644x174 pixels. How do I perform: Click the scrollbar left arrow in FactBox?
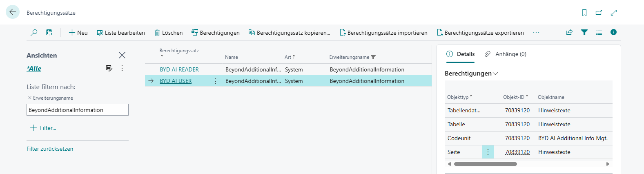449,164
